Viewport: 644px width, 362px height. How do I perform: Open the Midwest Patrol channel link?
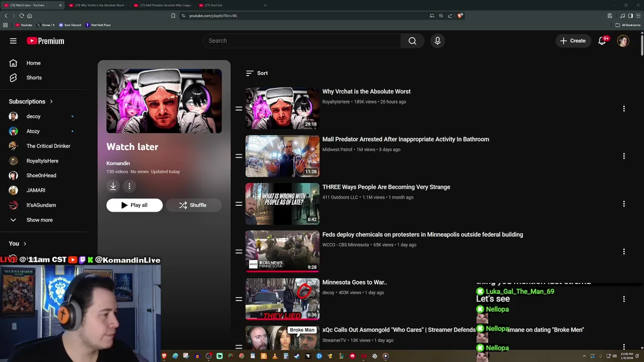tap(337, 149)
